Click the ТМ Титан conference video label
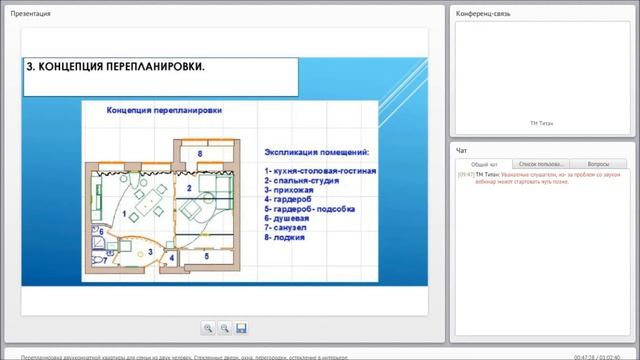The image size is (640, 360). click(542, 123)
